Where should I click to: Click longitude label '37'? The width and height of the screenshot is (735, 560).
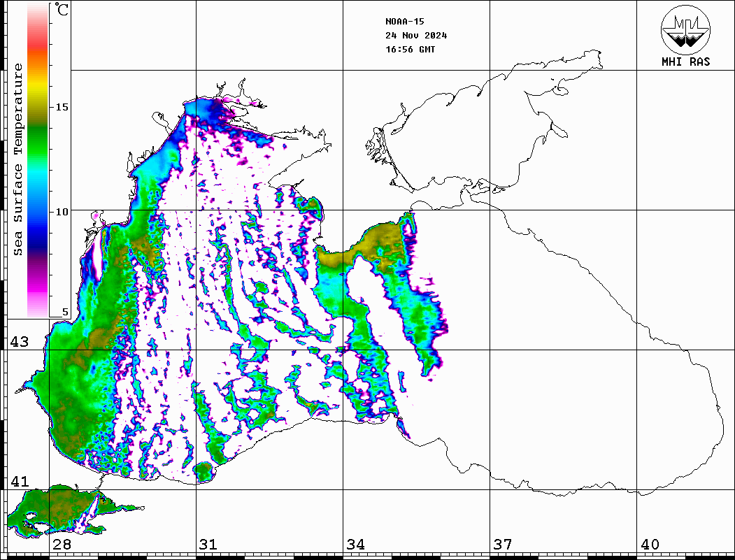tap(503, 545)
